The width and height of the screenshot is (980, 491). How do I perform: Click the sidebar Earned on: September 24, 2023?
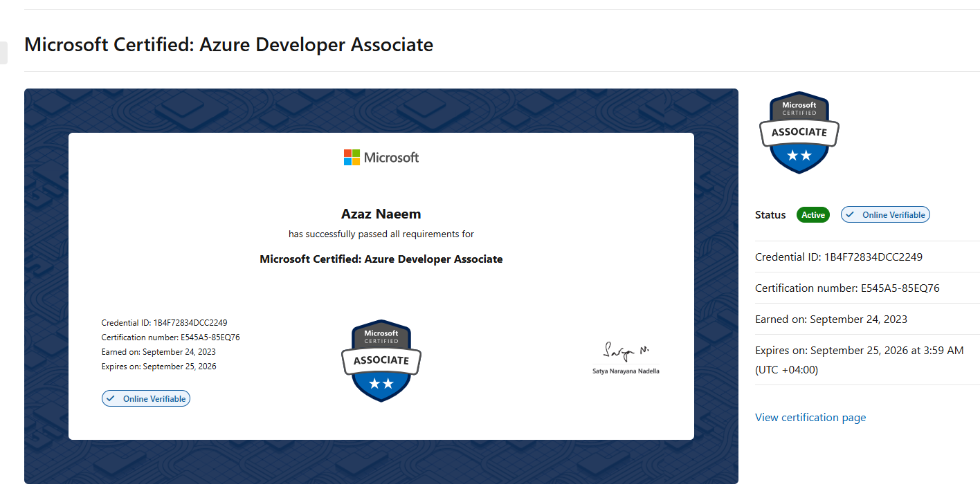tap(831, 319)
